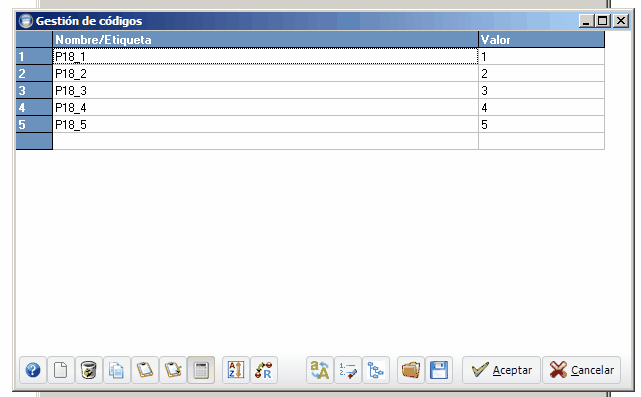Confirm with the Aceptar button

tap(502, 370)
